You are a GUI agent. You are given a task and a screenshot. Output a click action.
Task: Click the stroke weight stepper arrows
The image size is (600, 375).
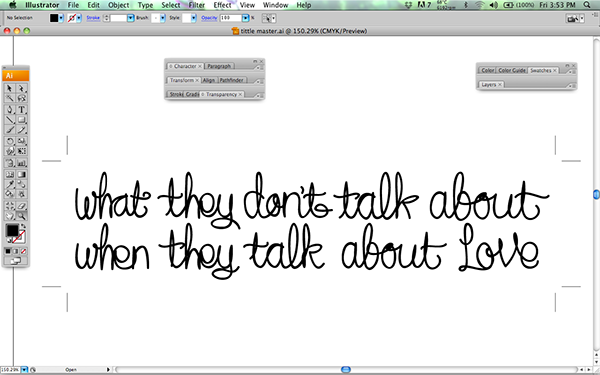(x=107, y=18)
